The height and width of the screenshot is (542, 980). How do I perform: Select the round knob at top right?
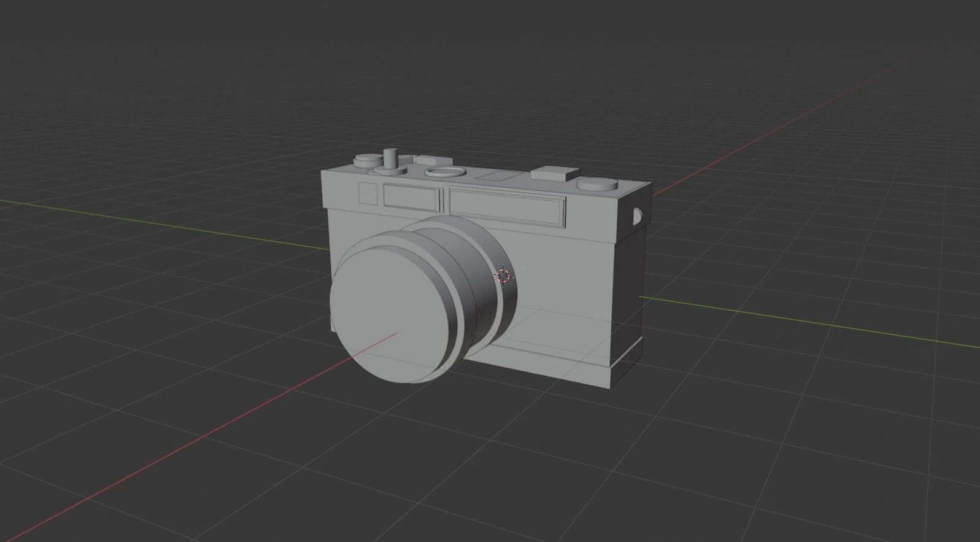tap(596, 185)
